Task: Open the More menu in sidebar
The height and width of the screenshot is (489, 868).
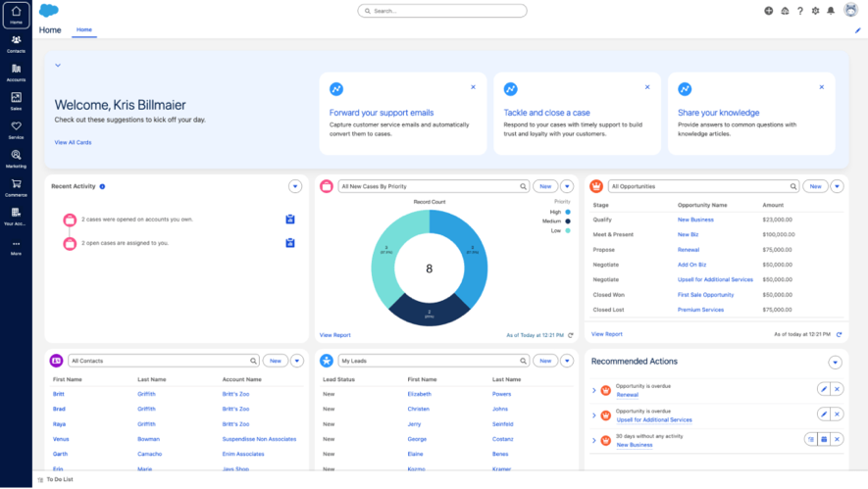Action: tap(16, 247)
